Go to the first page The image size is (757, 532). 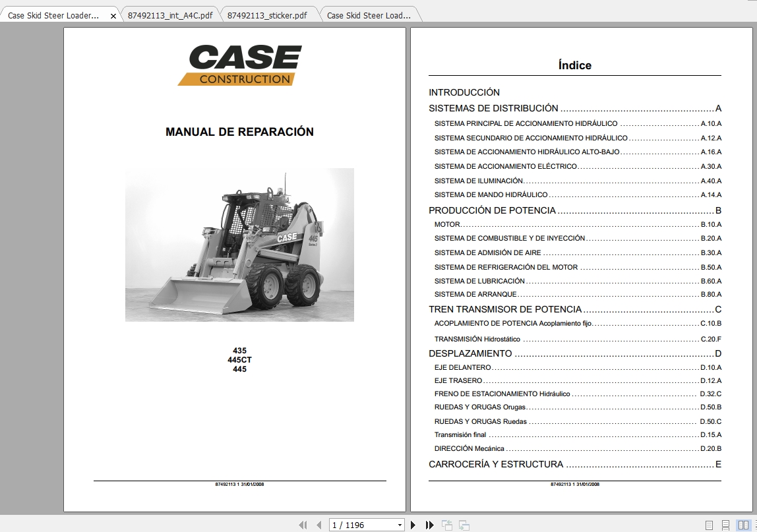click(x=303, y=525)
